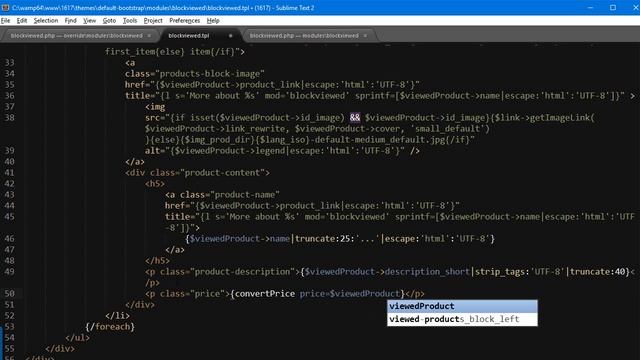Click first_item{else} item{/if} at top

[175, 51]
